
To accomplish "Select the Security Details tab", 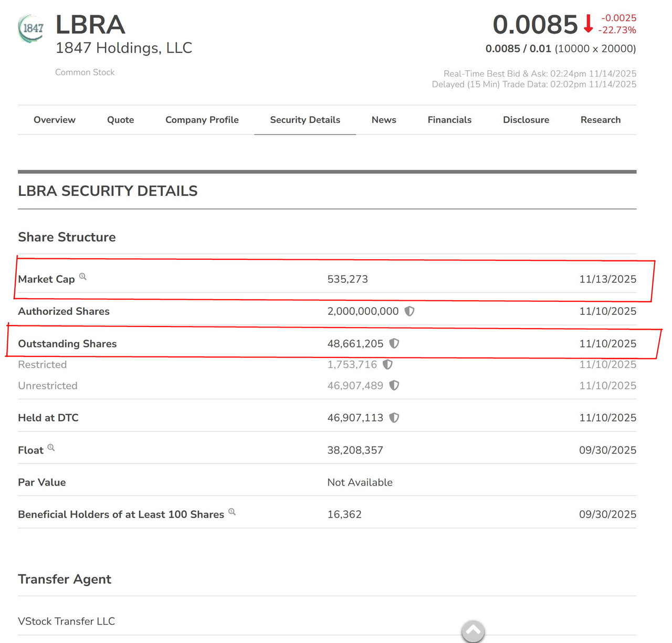I will click(x=305, y=120).
